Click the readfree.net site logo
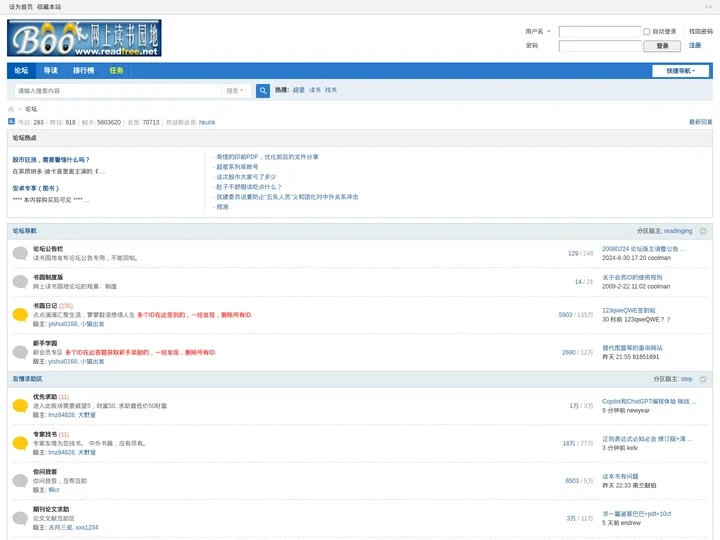The width and height of the screenshot is (720, 540). (x=84, y=38)
